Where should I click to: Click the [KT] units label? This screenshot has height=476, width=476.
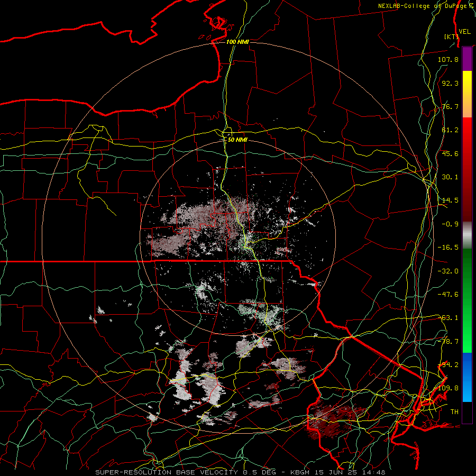pyautogui.click(x=451, y=36)
